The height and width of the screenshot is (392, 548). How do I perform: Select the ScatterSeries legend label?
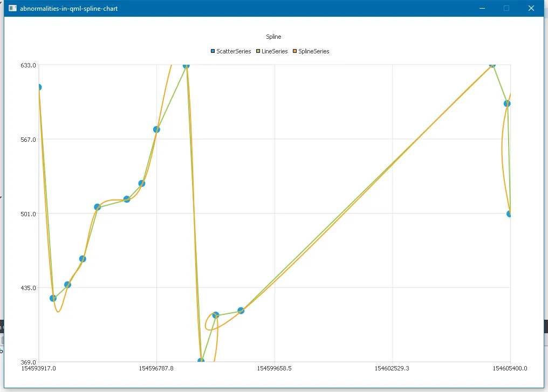(x=234, y=51)
